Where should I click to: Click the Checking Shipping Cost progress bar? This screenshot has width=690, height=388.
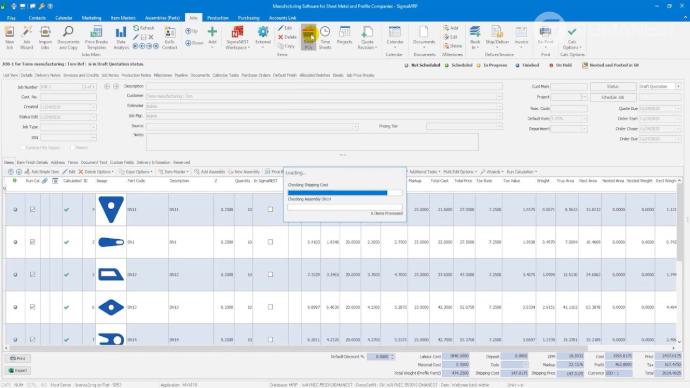345,193
